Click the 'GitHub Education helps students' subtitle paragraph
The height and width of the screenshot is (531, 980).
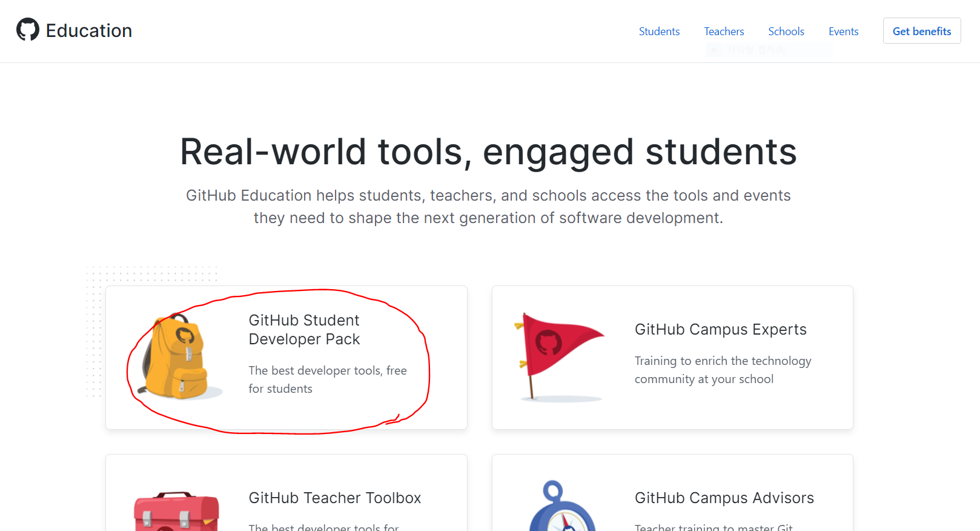point(488,207)
